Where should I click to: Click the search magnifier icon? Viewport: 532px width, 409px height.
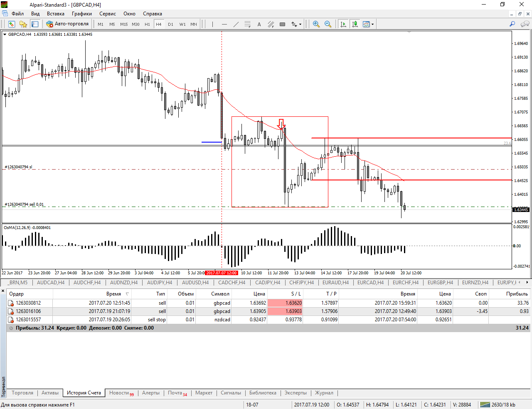(512, 24)
